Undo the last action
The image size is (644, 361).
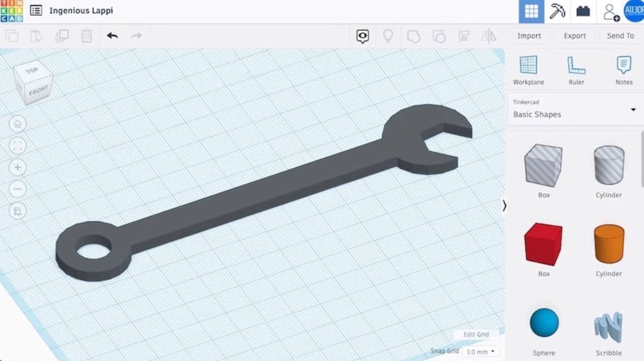click(x=112, y=36)
